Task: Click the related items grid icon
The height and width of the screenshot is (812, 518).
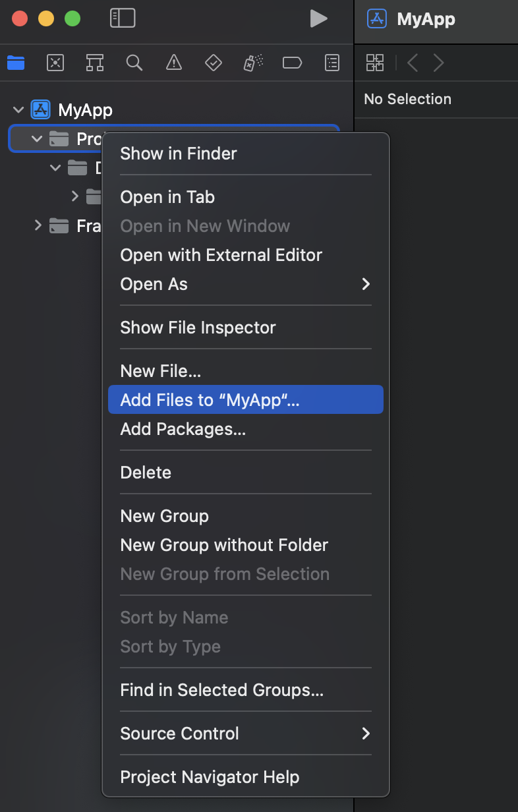Action: click(x=375, y=63)
